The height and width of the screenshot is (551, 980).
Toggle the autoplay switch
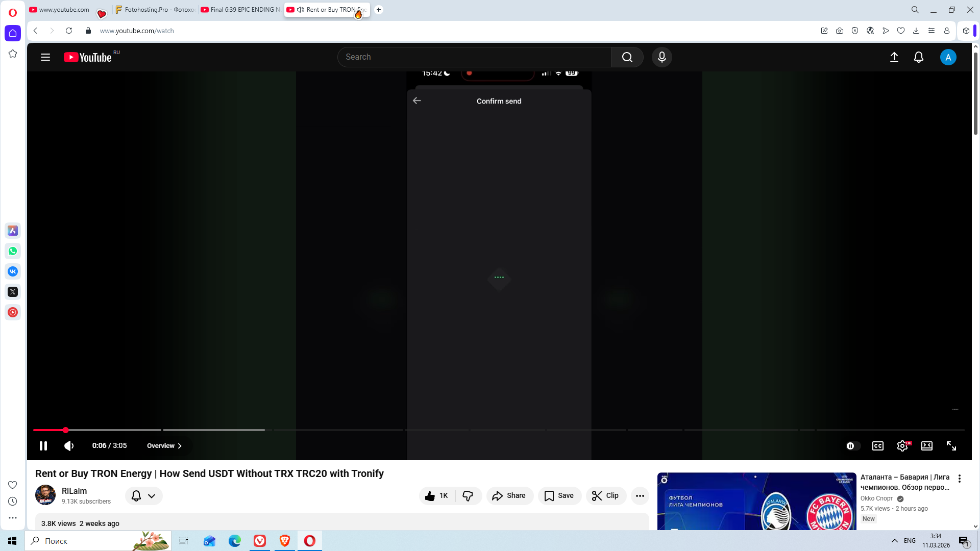coord(853,446)
